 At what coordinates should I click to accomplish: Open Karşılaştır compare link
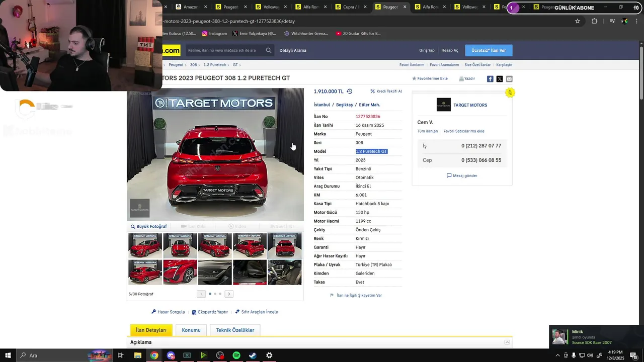(504, 65)
